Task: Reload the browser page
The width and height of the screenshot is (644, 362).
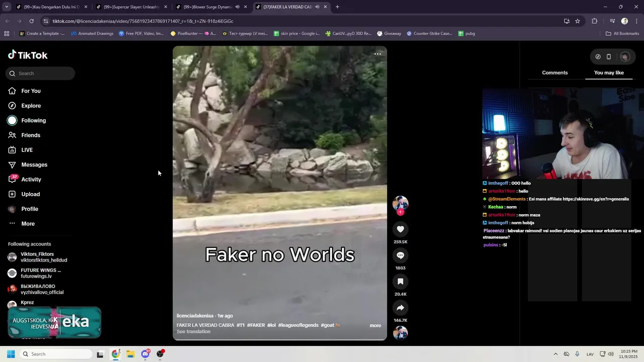Action: point(31,21)
